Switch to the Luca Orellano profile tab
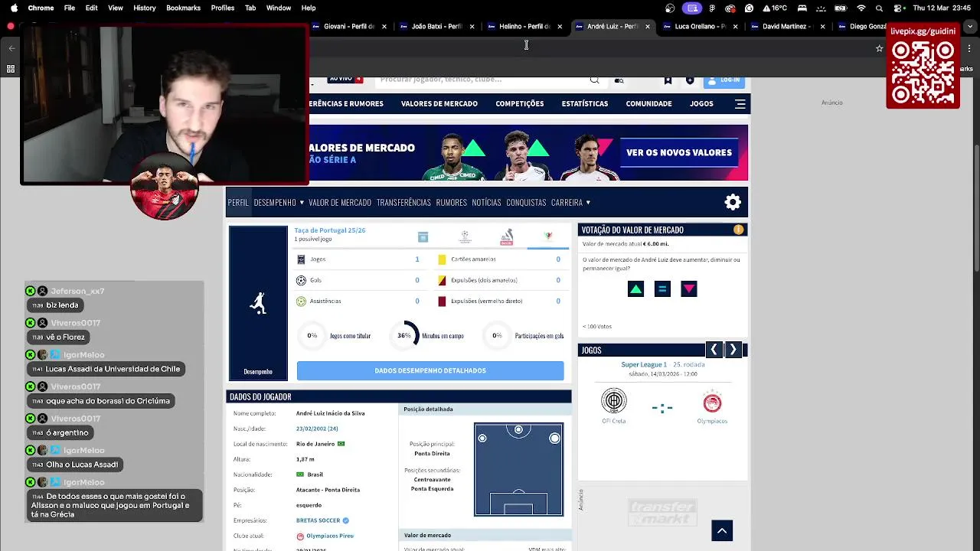 [700, 26]
